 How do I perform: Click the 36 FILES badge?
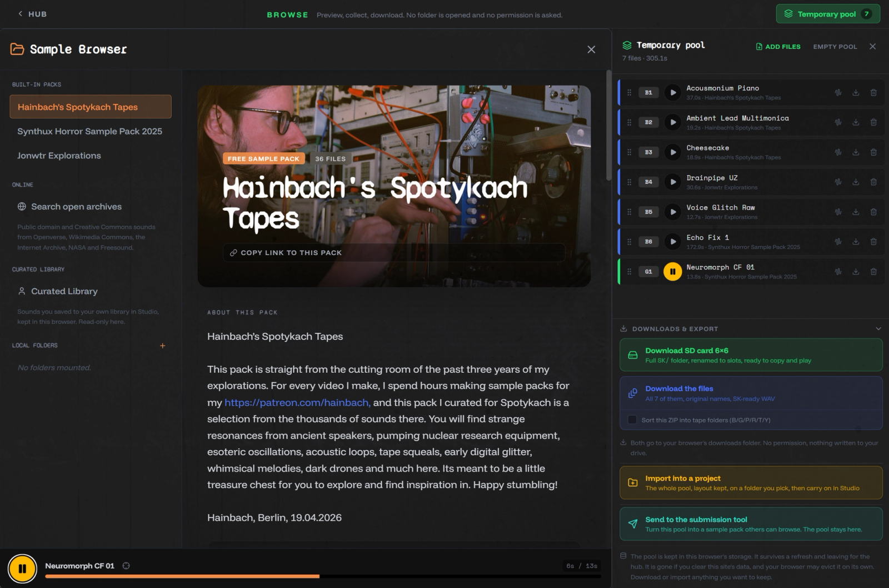(x=330, y=159)
